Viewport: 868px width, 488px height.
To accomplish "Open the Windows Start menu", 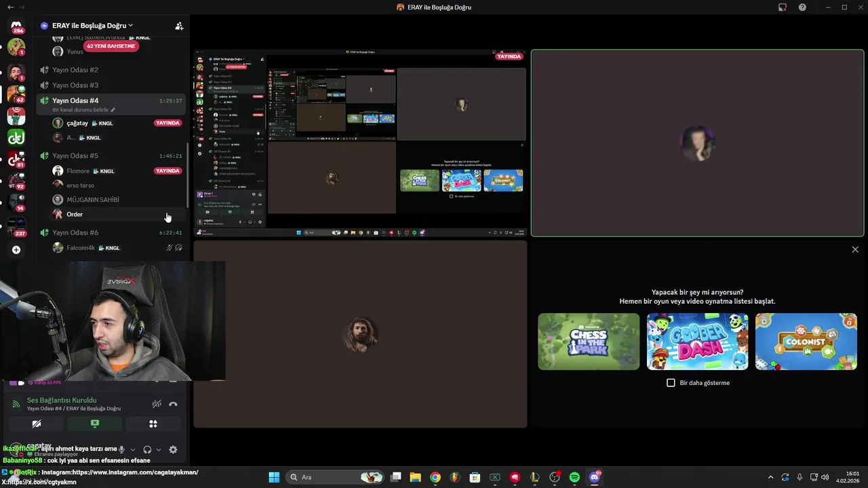I will coord(274,477).
